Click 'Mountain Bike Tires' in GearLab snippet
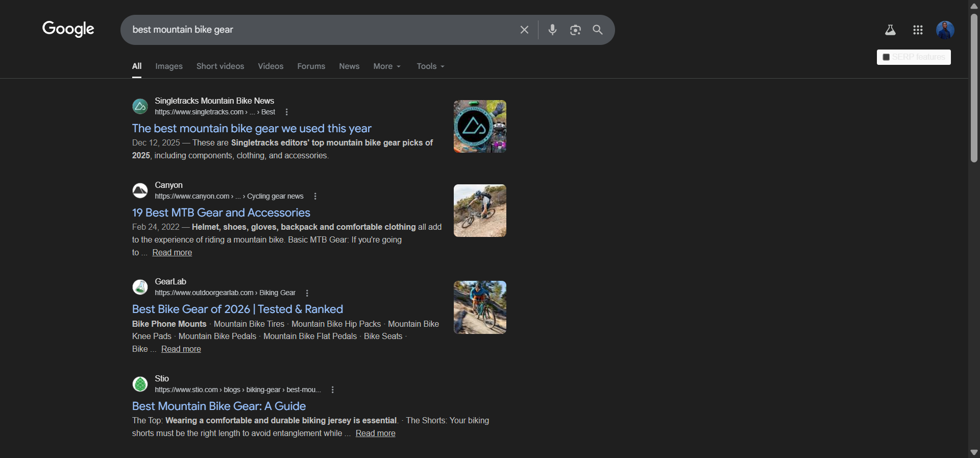This screenshot has height=458, width=980. [x=249, y=324]
